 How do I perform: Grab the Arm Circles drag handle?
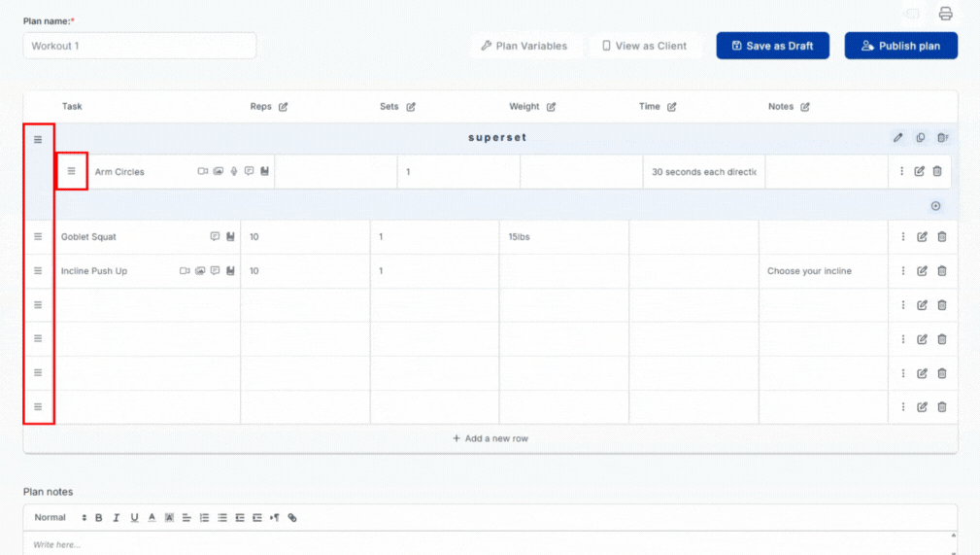(71, 171)
